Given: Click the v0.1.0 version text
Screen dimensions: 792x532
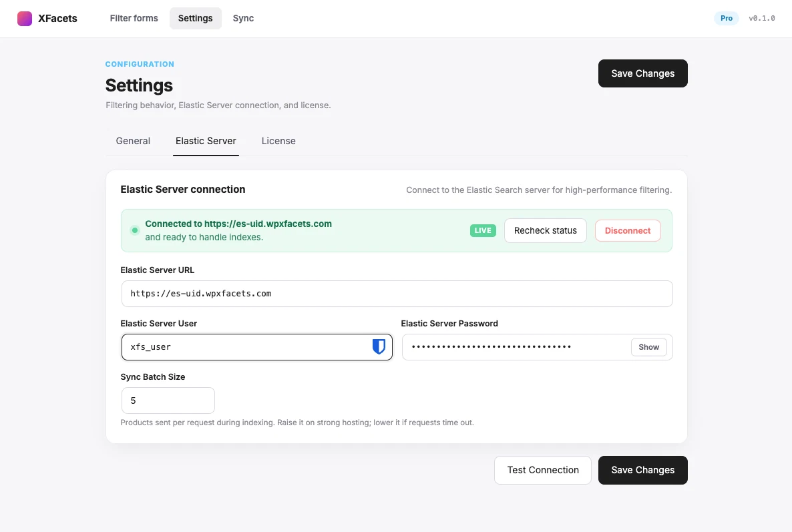Looking at the screenshot, I should pos(762,18).
